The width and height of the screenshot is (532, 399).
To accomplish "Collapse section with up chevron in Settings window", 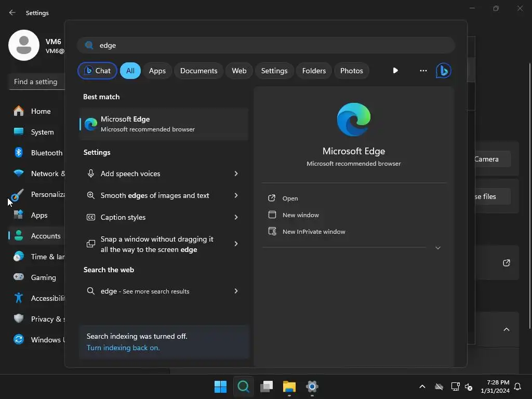I will click(x=506, y=329).
